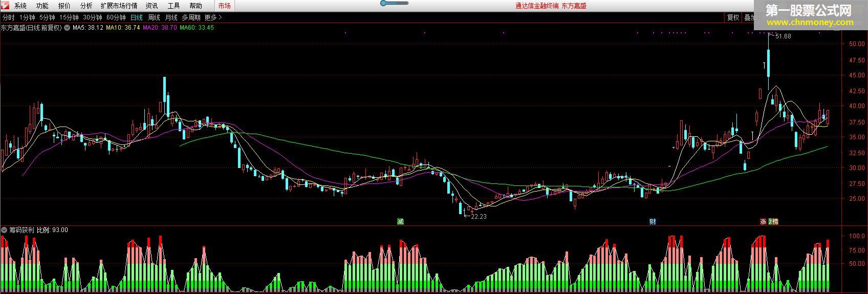Open the 报价 menu
Image resolution: width=868 pixels, height=294 pixels.
click(x=64, y=6)
